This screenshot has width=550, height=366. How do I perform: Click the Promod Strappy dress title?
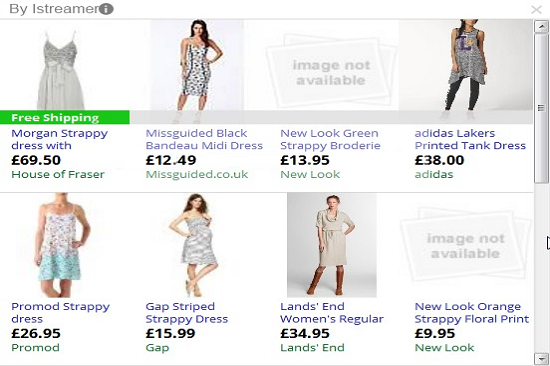[x=60, y=313]
